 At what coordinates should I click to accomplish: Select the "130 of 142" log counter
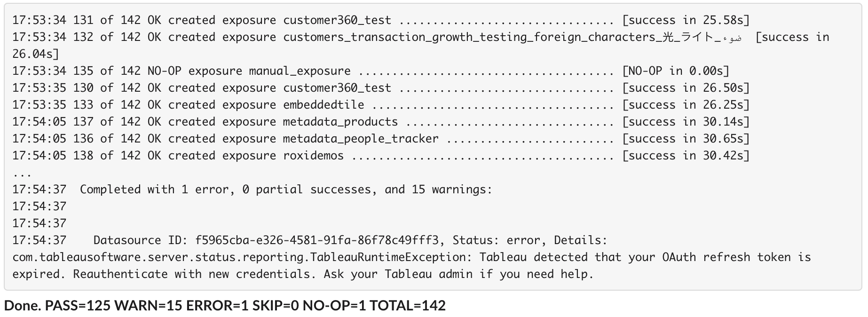coord(107,88)
